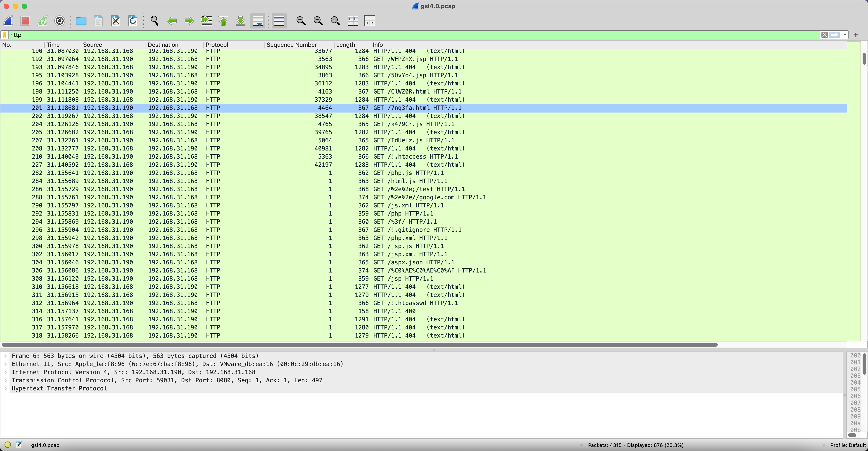Sort by the Length column header
The image size is (868, 451).
352,45
